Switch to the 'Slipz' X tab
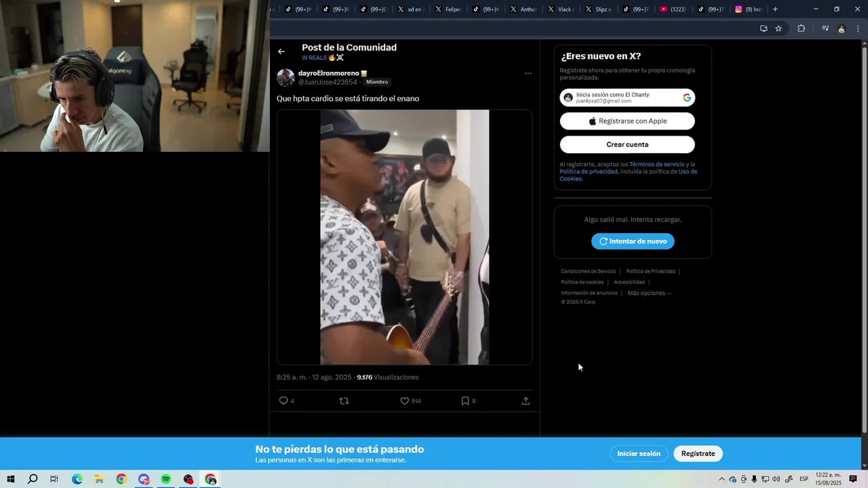Viewport: 868px width, 488px height. pos(597,9)
